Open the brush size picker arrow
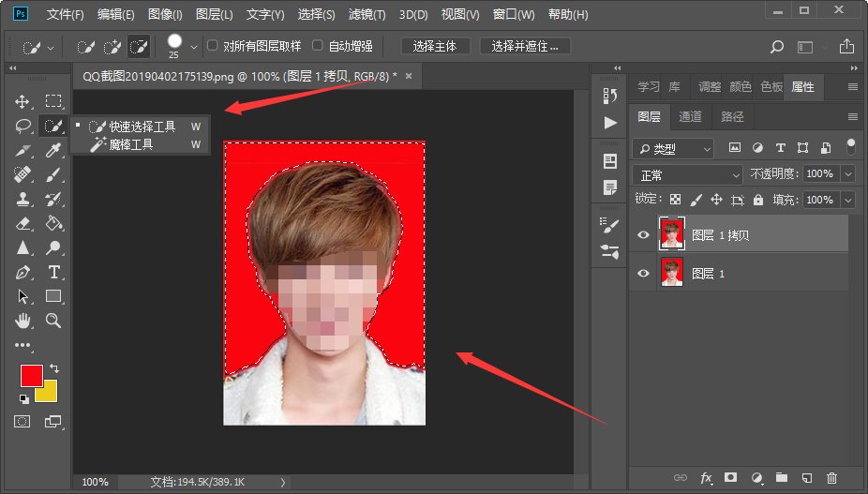The image size is (868, 494). 194,47
